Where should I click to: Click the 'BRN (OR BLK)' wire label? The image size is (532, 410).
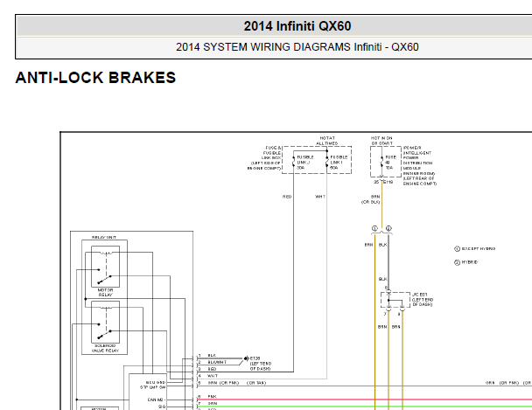371,199
